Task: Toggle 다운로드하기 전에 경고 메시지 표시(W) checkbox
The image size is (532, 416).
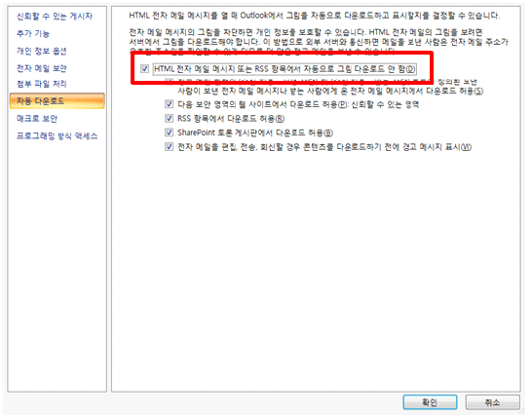Action: tap(169, 147)
